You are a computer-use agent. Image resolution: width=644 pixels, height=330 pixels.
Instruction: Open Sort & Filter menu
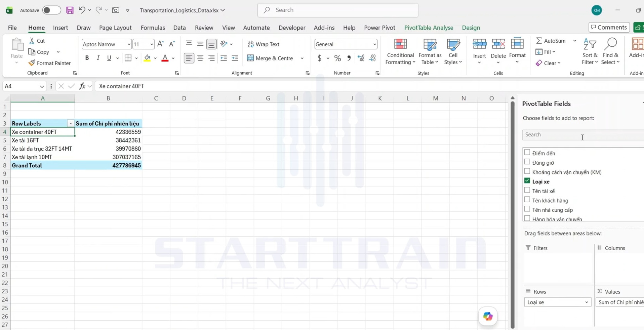click(590, 51)
